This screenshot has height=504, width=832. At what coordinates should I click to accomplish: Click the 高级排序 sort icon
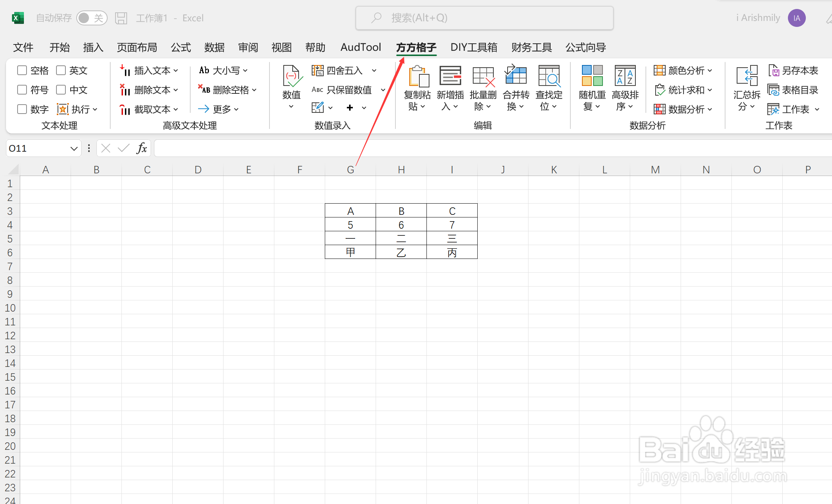click(625, 76)
